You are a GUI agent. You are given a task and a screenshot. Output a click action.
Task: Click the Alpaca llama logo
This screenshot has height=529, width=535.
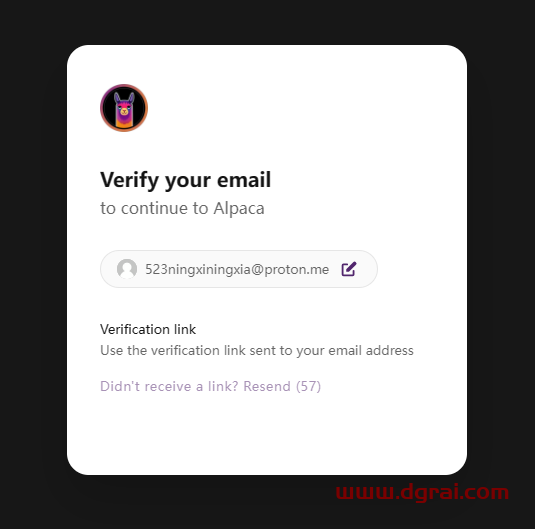pyautogui.click(x=124, y=108)
